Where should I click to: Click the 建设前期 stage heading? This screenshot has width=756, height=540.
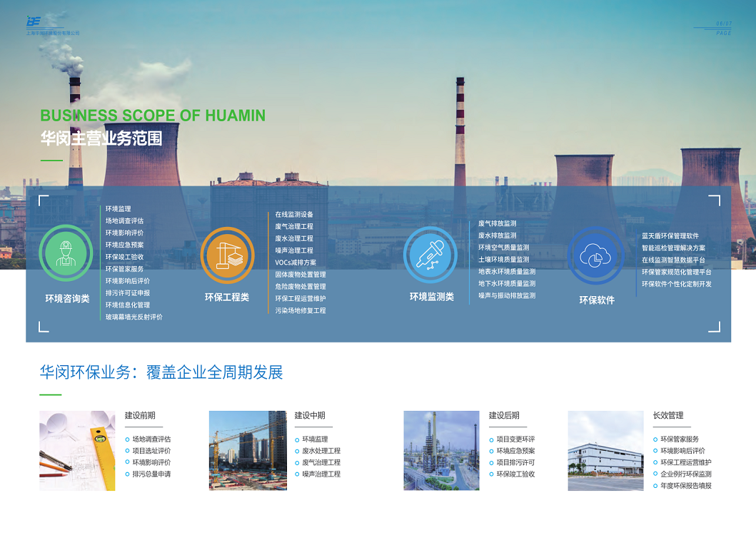click(140, 416)
